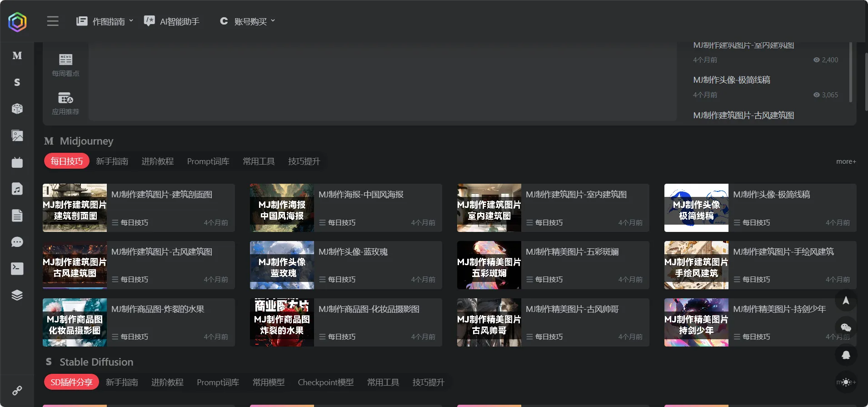The width and height of the screenshot is (868, 407).
Task: Open article MJ制作精美图片-五彩斑斓
Action: [572, 252]
